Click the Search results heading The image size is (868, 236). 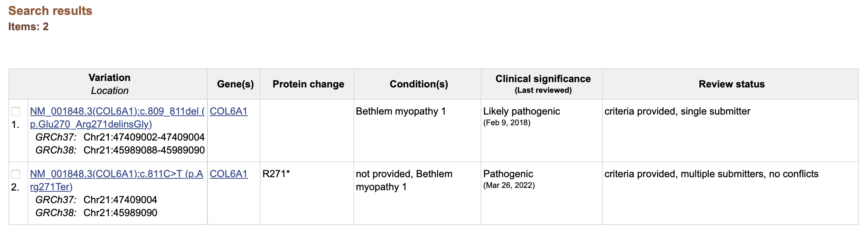(x=50, y=11)
